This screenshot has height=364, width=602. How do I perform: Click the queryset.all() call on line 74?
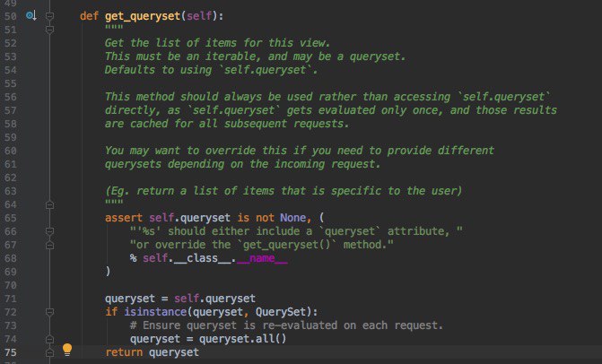coord(242,339)
